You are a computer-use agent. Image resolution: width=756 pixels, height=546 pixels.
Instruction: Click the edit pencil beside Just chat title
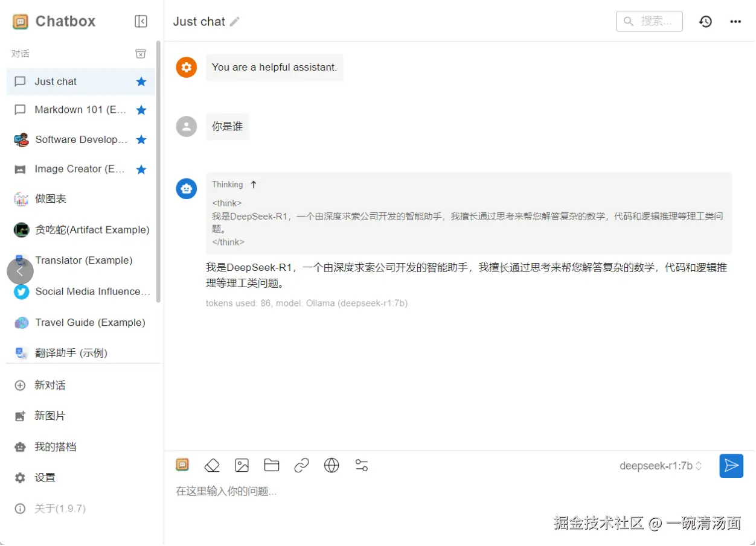coord(235,22)
